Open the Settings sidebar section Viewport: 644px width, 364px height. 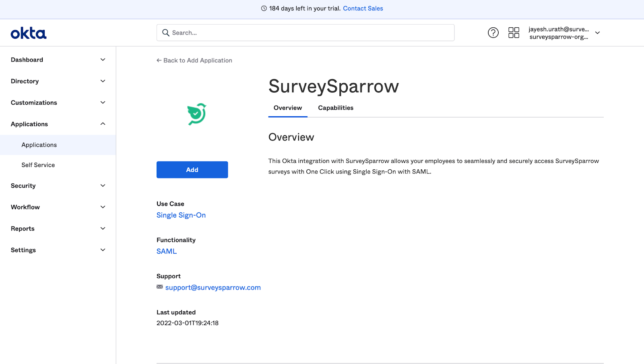tap(23, 250)
